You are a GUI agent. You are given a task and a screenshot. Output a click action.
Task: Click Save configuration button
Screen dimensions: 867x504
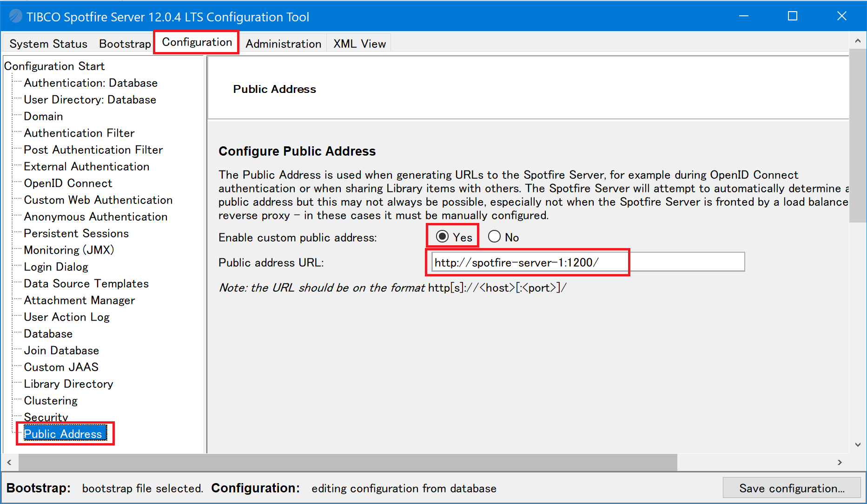[792, 488]
